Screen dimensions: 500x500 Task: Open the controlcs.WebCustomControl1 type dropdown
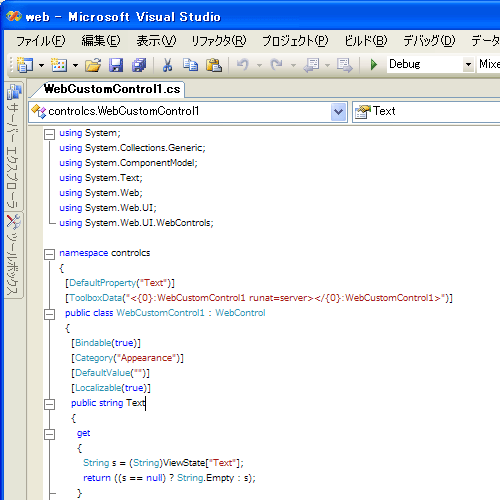click(x=339, y=111)
